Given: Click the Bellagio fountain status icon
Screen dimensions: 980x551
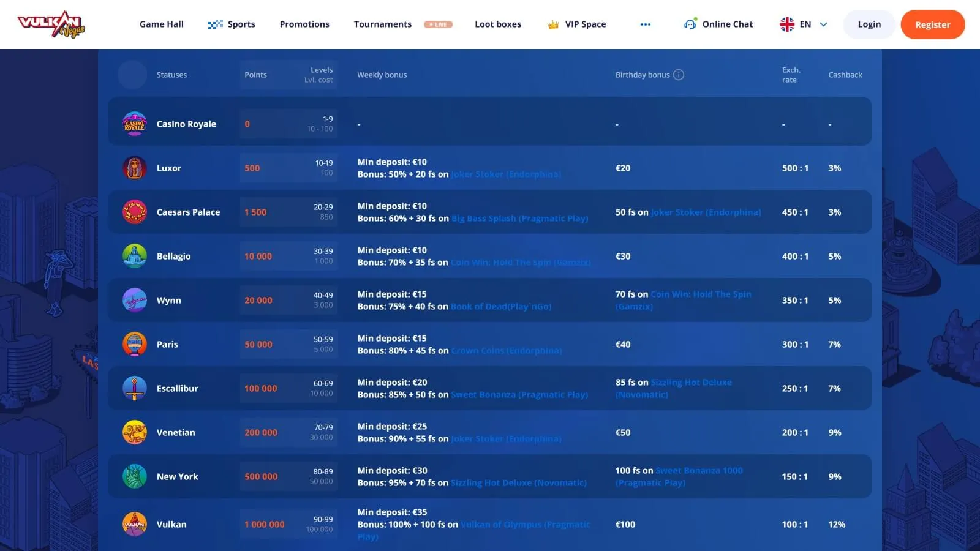Looking at the screenshot, I should (135, 256).
